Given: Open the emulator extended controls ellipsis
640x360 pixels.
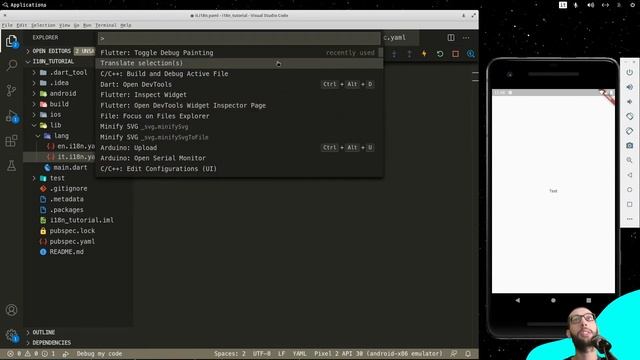Looking at the screenshot, I should tap(629, 219).
